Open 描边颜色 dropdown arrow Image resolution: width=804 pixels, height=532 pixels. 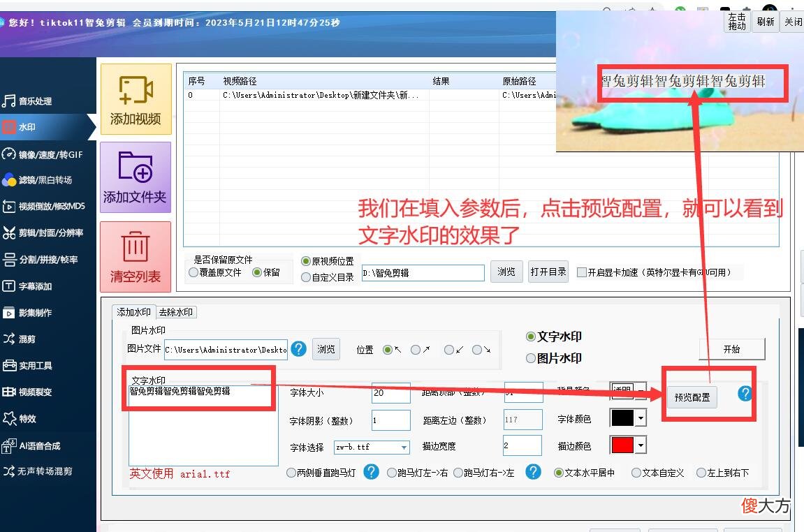(x=641, y=445)
